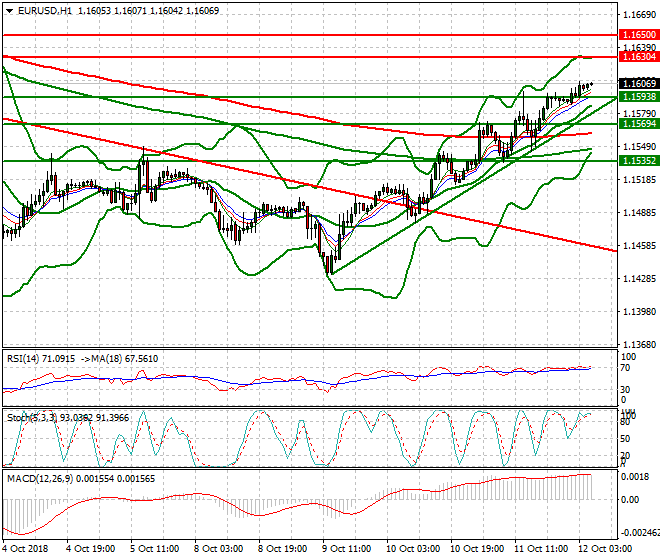Click the 8 Oct 03:00 time label
The width and height of the screenshot is (660, 560).
[218, 549]
